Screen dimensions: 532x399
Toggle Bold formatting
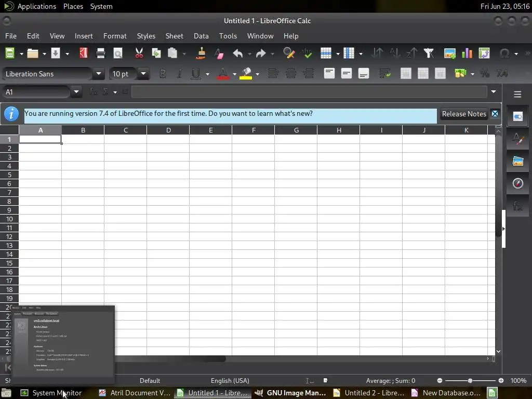163,74
